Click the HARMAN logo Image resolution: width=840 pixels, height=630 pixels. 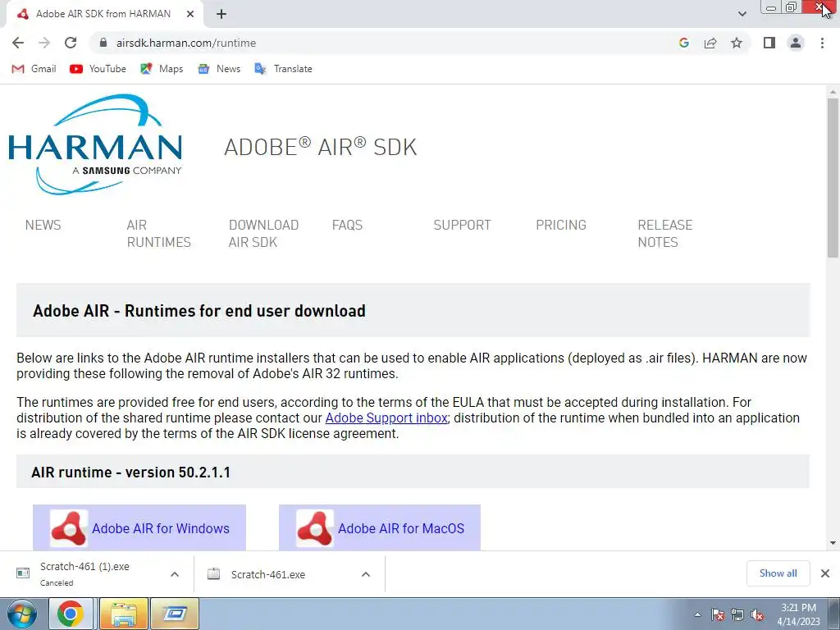tap(95, 144)
